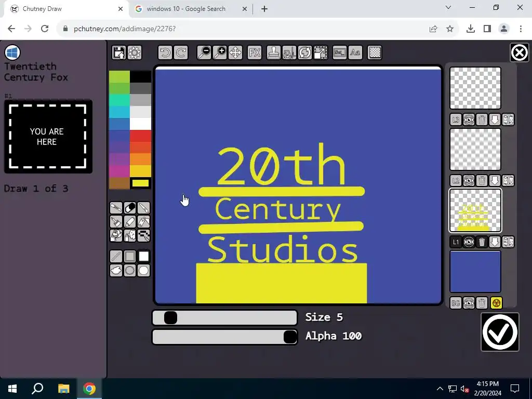Toggle visibility of layer L1
The height and width of the screenshot is (399, 532).
pos(469,242)
